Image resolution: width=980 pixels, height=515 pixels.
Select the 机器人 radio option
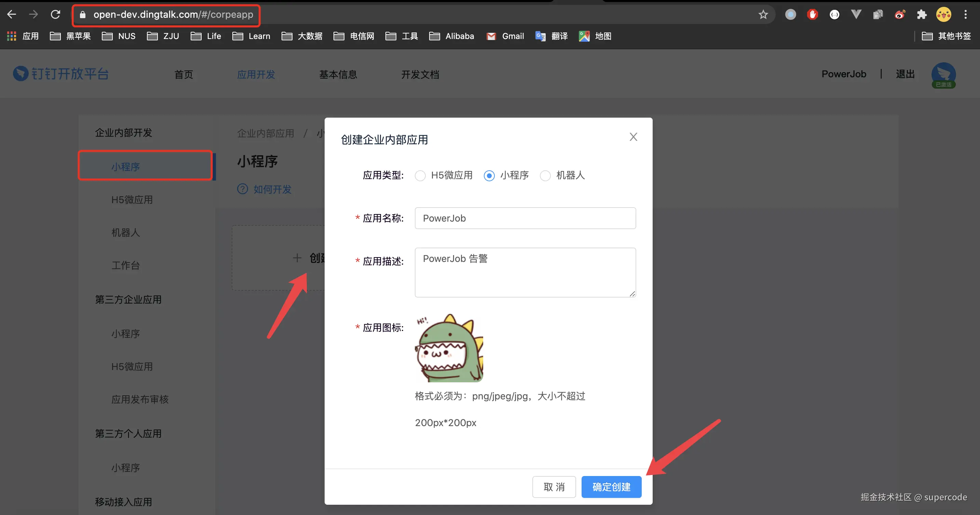[x=545, y=176]
